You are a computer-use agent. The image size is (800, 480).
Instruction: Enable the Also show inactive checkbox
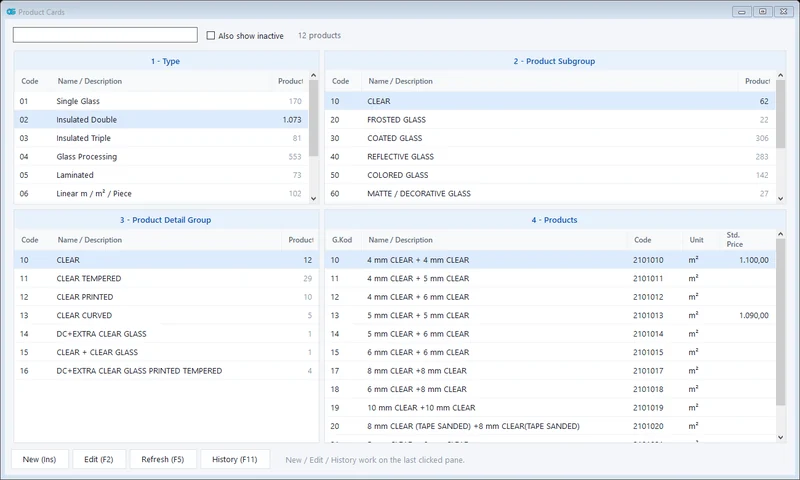click(x=211, y=35)
